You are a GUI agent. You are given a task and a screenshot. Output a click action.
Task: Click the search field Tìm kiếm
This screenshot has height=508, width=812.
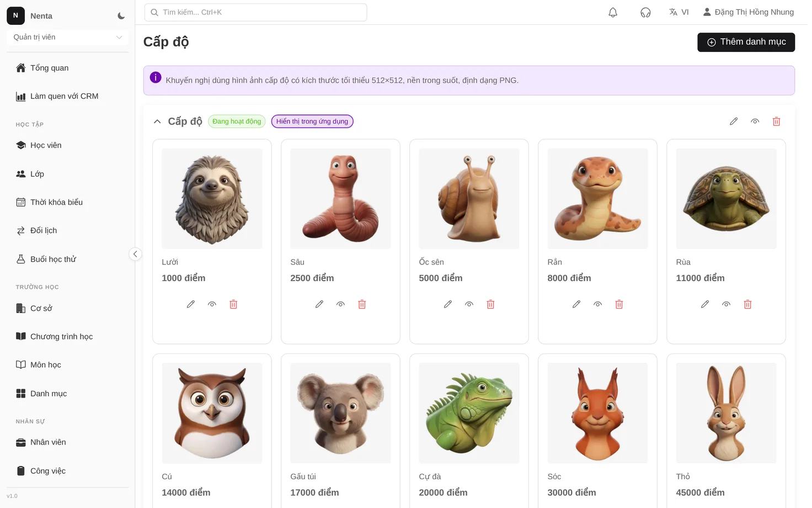click(x=255, y=12)
